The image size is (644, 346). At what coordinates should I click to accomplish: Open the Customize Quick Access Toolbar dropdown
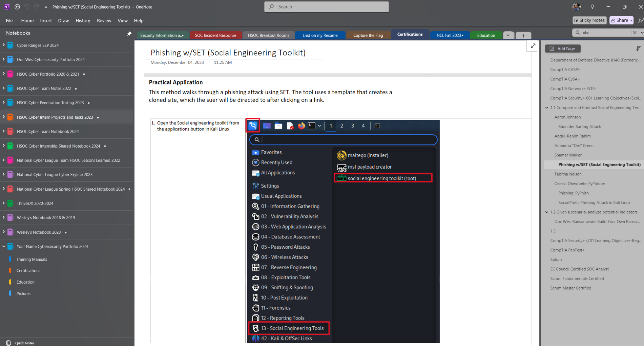[x=46, y=7]
